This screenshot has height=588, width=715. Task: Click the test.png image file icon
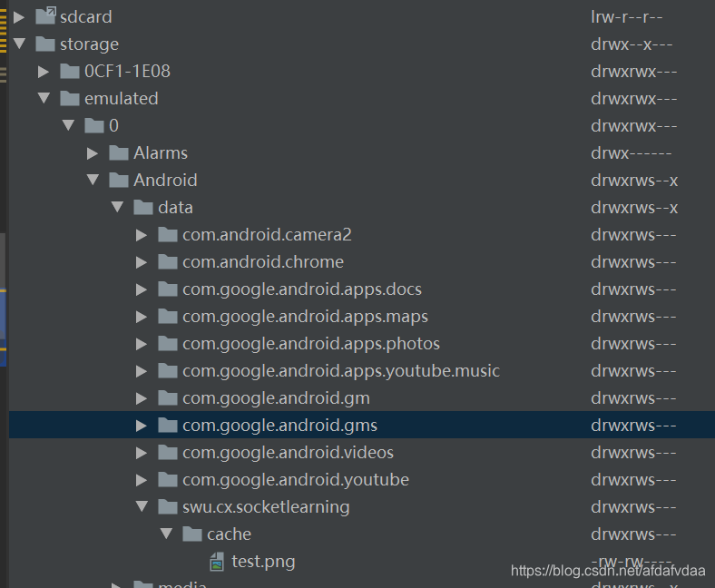pos(217,562)
